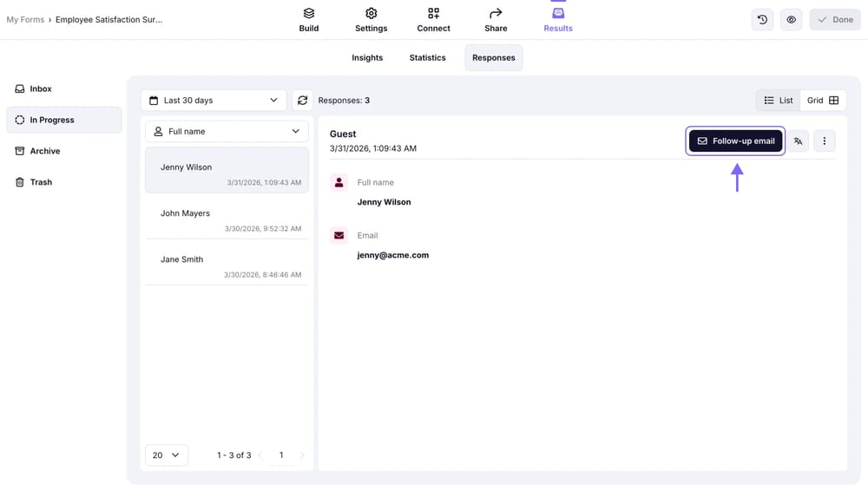Viewport: 868px width, 491px height.
Task: Open form Settings
Action: pos(371,20)
